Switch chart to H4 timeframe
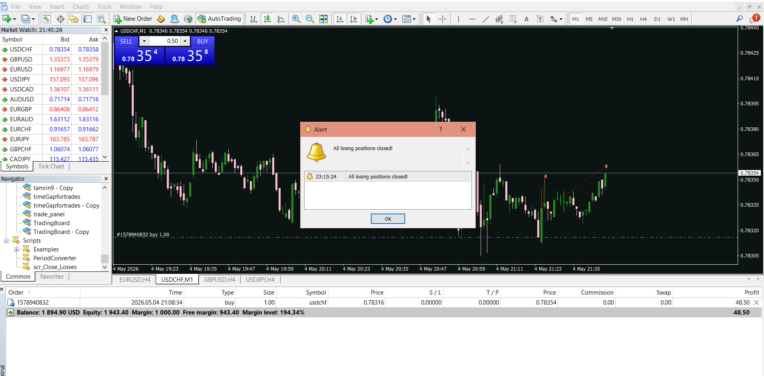 coord(643,19)
